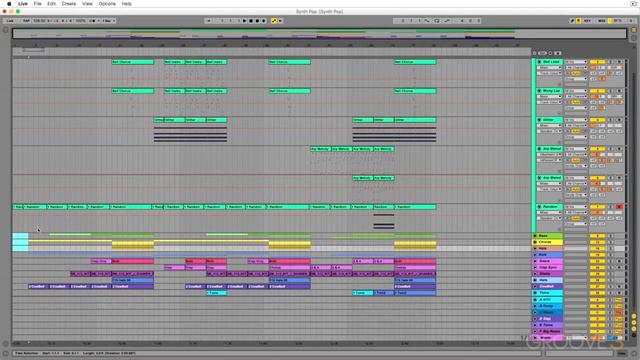Arm the Bell Lead track
The width and height of the screenshot is (640, 360).
tap(619, 62)
